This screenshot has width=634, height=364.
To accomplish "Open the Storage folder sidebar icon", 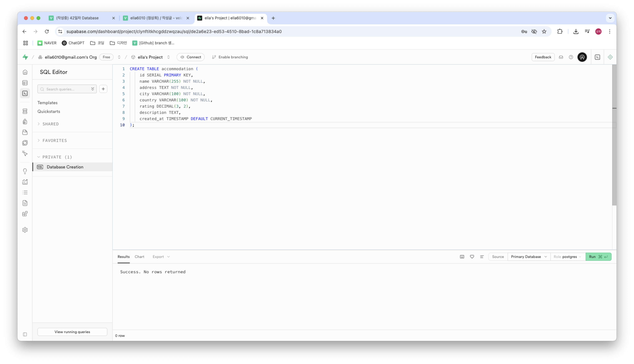I will [25, 132].
